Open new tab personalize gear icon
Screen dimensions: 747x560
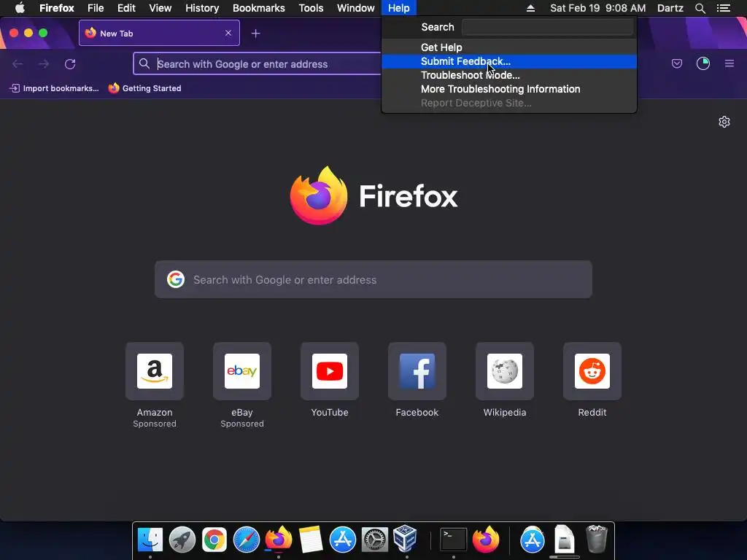click(x=724, y=122)
